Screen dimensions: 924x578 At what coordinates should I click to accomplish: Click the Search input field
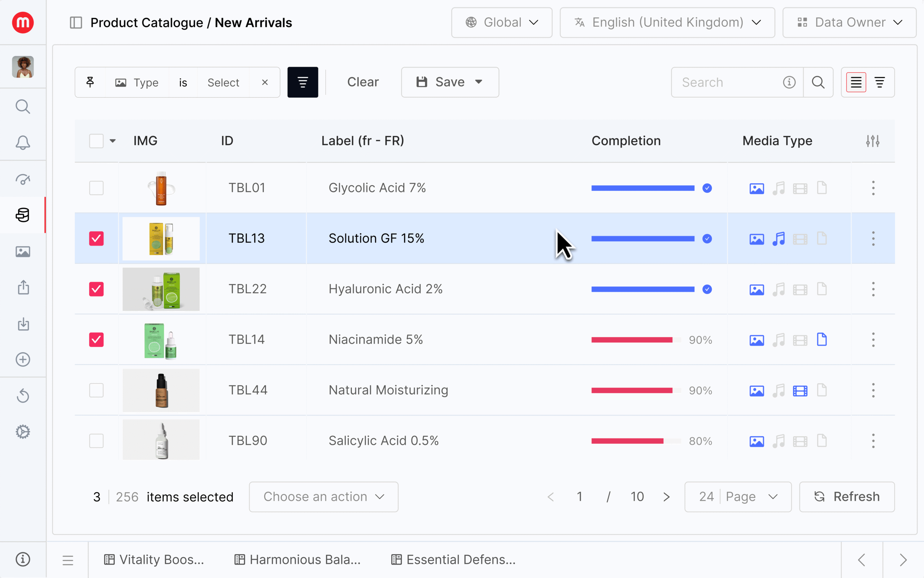pos(727,82)
